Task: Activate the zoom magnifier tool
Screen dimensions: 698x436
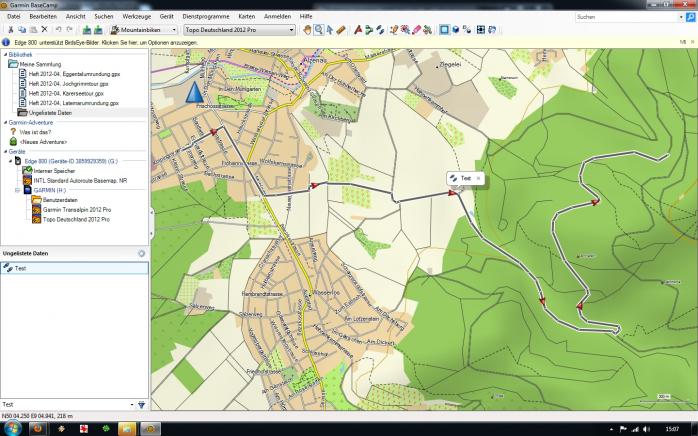Action: click(x=319, y=30)
